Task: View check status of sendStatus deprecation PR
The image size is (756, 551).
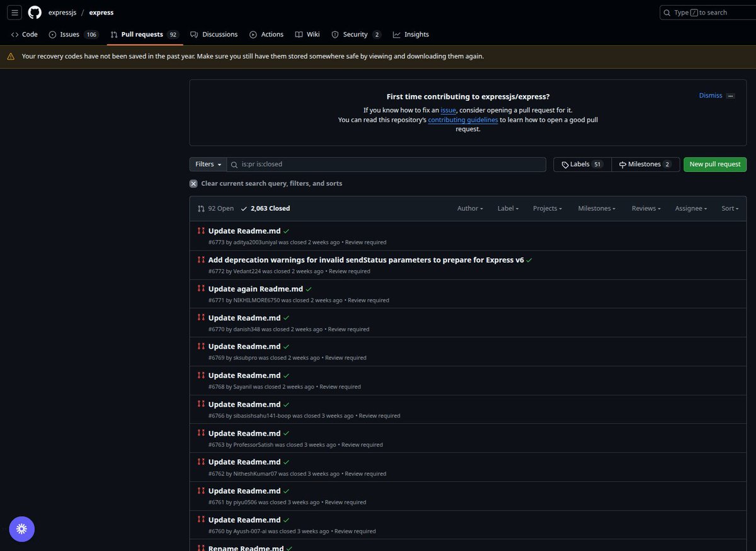Action: click(x=529, y=260)
